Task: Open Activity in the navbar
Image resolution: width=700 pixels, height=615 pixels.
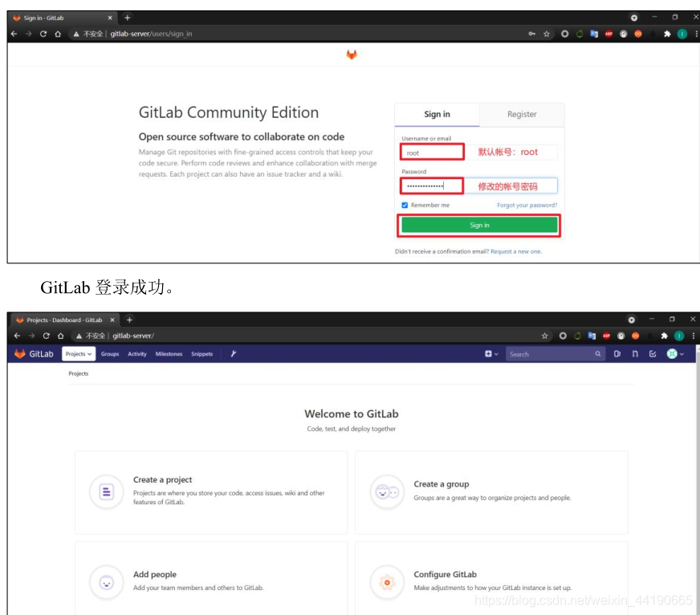Action: [137, 354]
